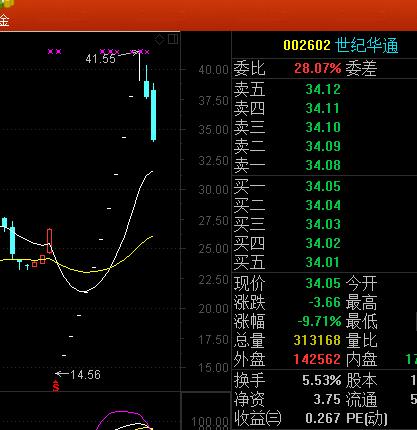Screen dimensions: 417x430
Task: Click the 买五 row price 34.01
Action: [322, 262]
